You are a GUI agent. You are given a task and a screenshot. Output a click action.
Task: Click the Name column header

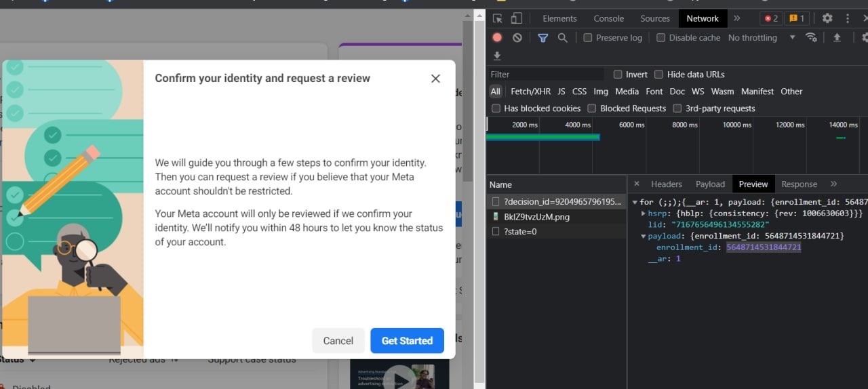(557, 184)
